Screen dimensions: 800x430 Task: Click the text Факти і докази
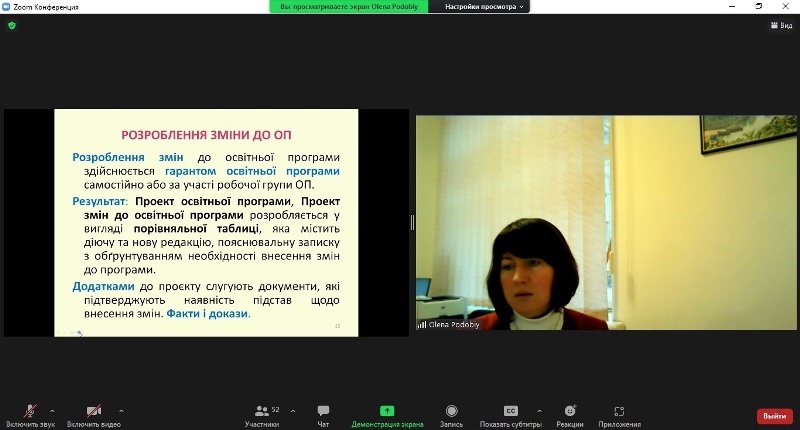208,314
